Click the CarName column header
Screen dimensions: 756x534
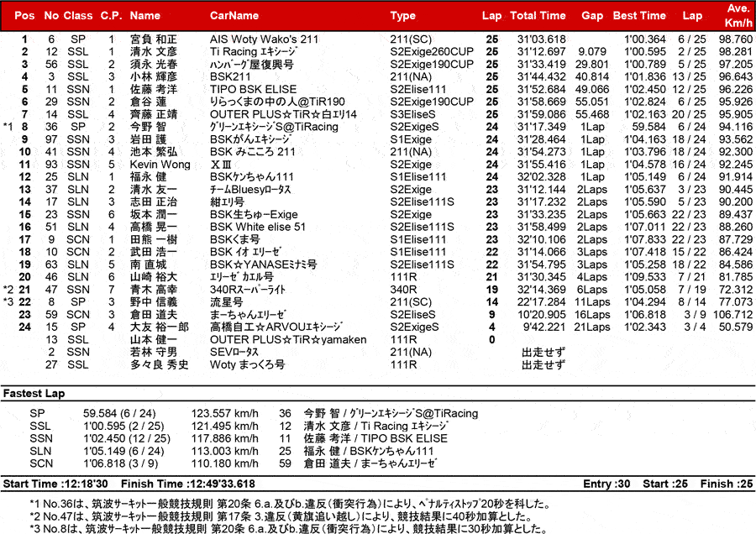click(234, 15)
